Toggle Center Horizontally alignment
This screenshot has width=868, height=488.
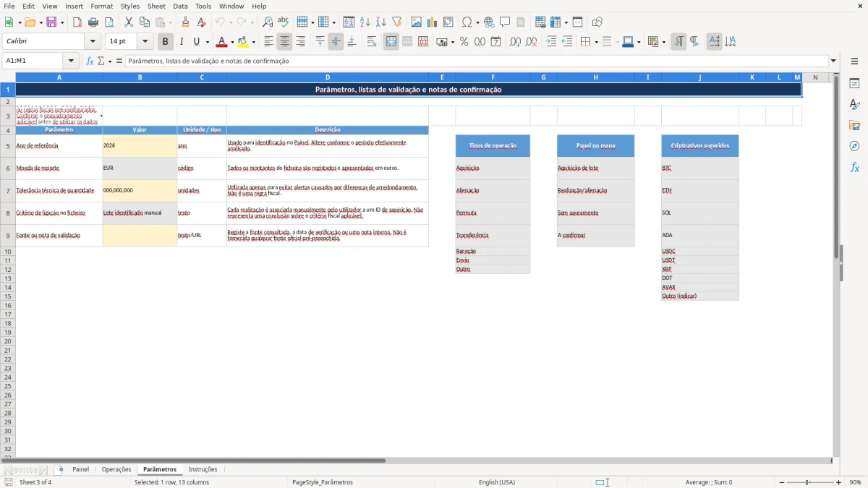coord(284,42)
